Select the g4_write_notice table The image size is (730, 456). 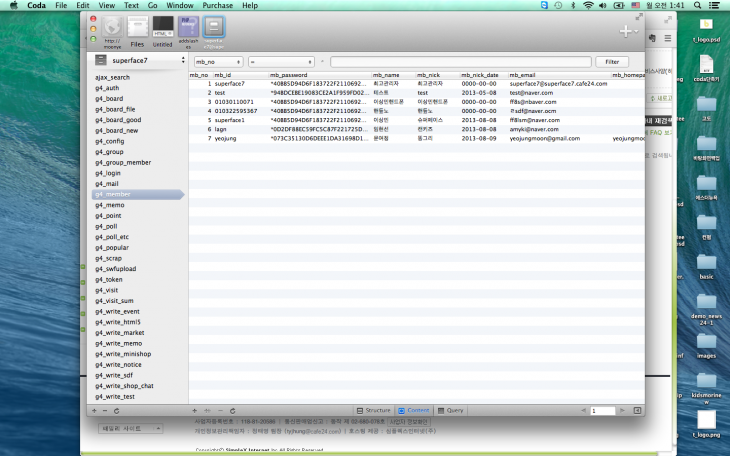click(x=118, y=364)
